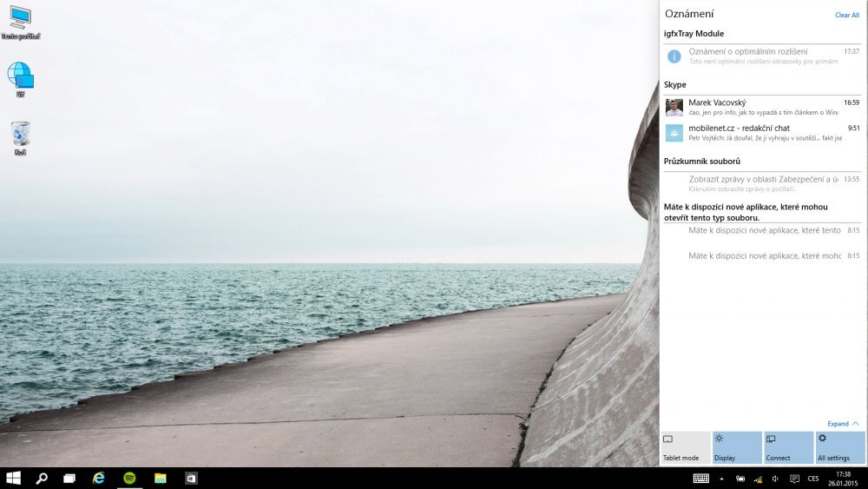Click the igfxTray info icon

pos(674,56)
